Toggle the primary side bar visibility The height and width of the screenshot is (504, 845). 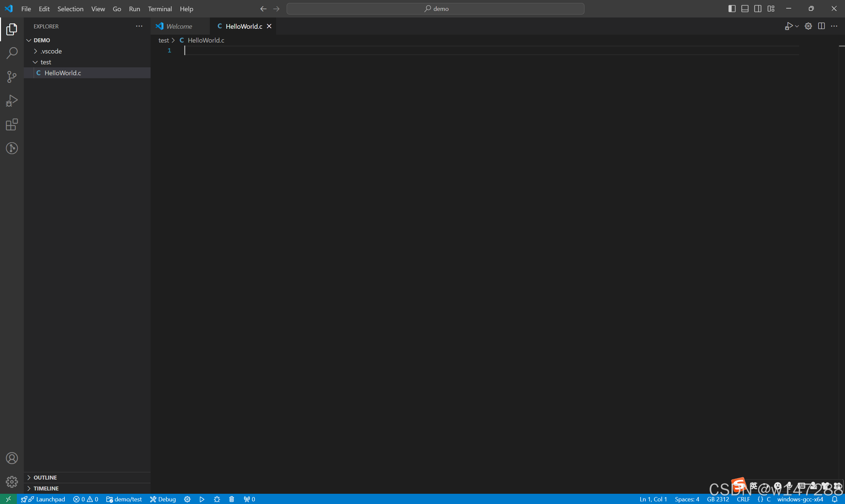coord(732,9)
